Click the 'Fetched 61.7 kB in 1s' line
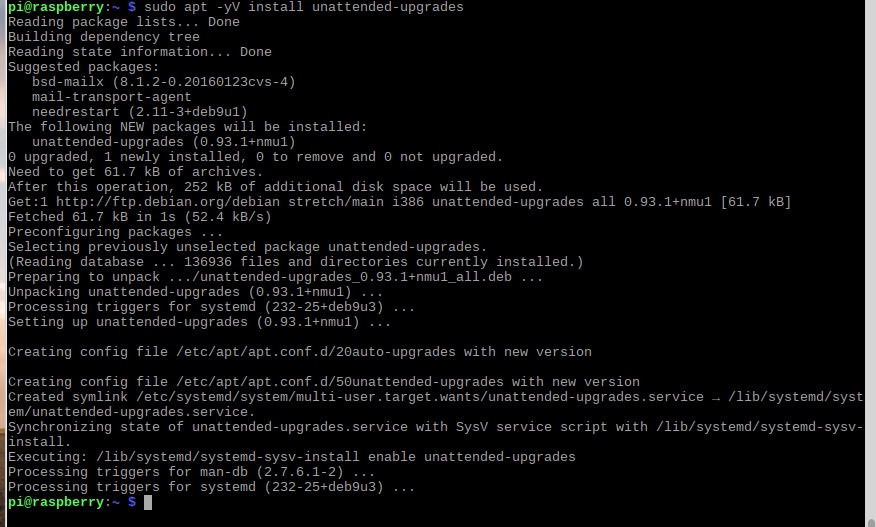 [140, 217]
